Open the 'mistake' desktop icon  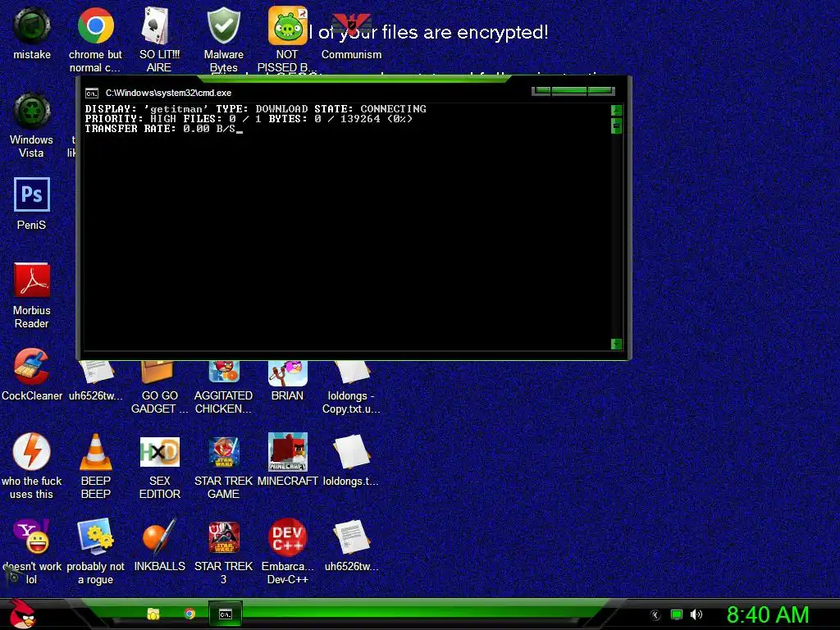[x=32, y=25]
